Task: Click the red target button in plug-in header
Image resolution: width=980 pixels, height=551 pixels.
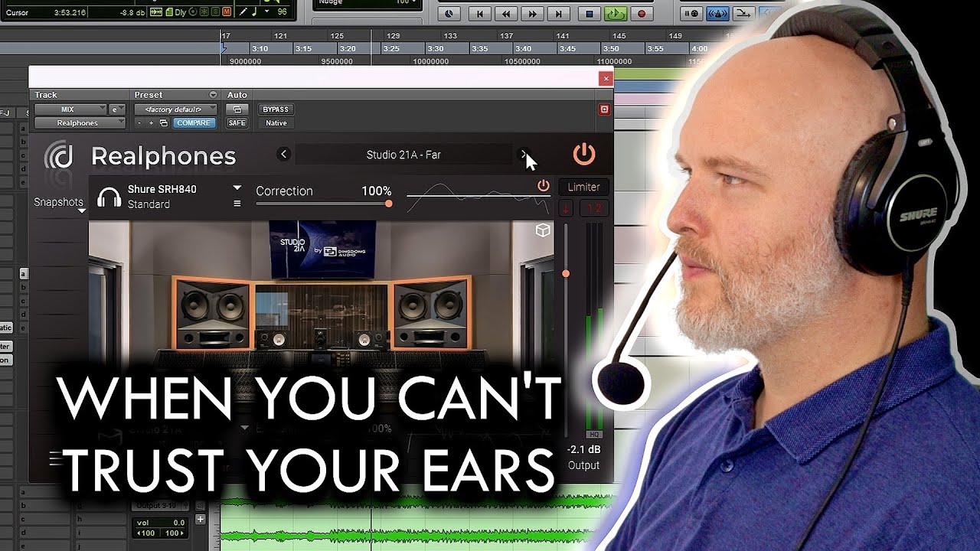Action: 604,109
